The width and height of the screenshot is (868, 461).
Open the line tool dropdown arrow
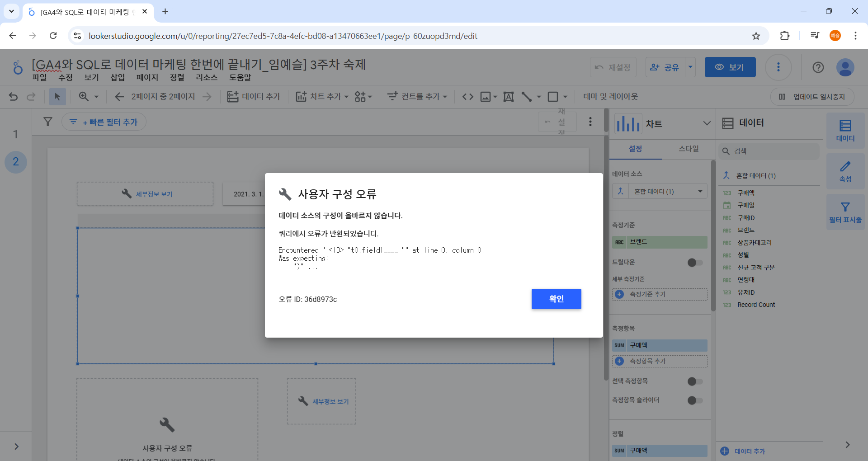[539, 96]
